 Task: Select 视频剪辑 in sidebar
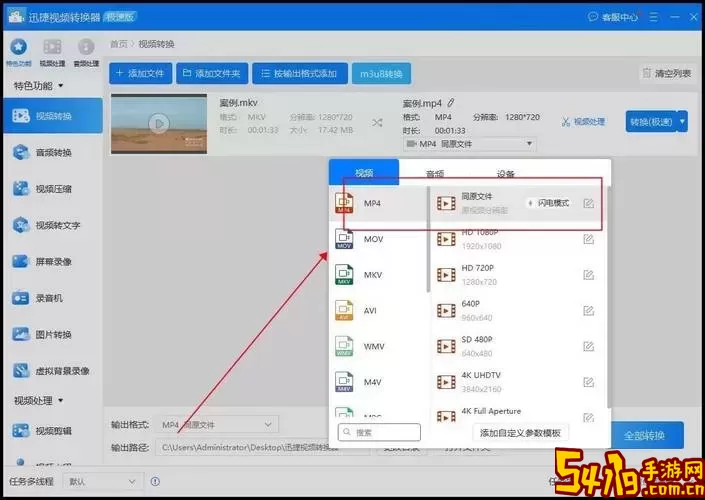point(53,431)
